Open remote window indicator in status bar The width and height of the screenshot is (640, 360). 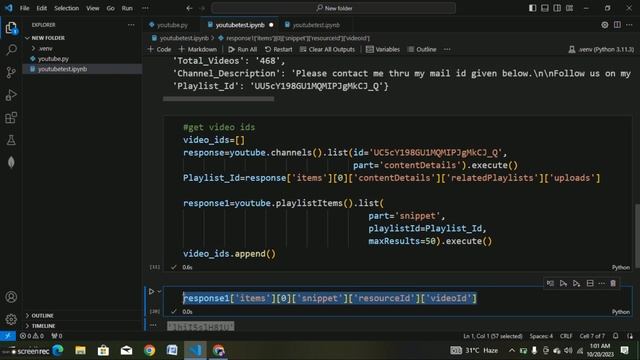pyautogui.click(x=8, y=336)
